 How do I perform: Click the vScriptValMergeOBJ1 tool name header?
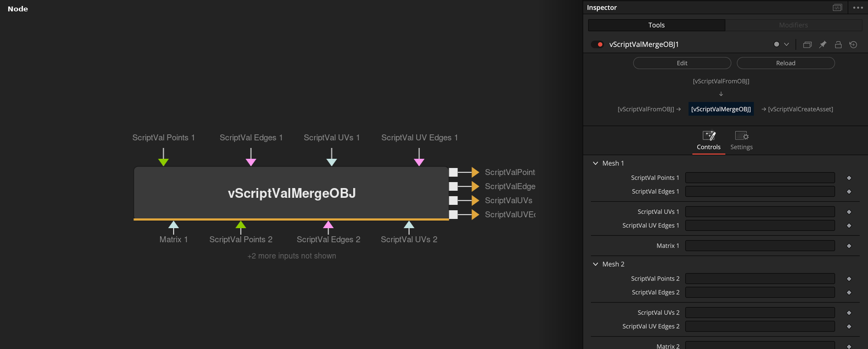644,44
